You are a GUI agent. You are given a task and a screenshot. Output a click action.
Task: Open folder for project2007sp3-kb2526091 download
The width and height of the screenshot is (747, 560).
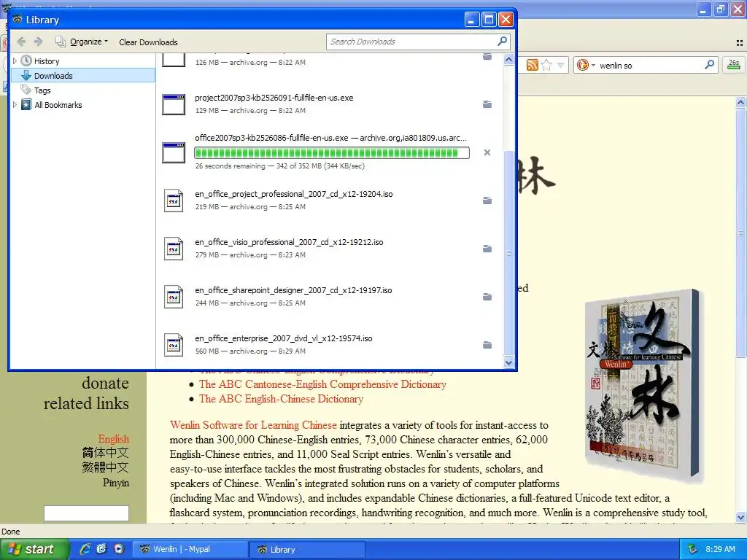(x=487, y=104)
